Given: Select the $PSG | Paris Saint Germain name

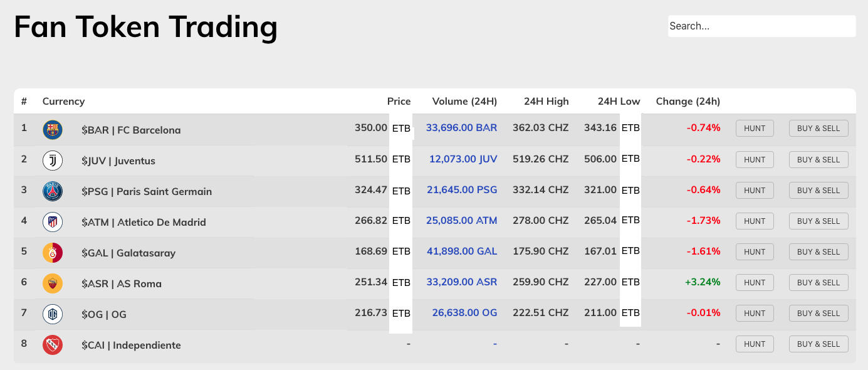Looking at the screenshot, I should pos(147,192).
